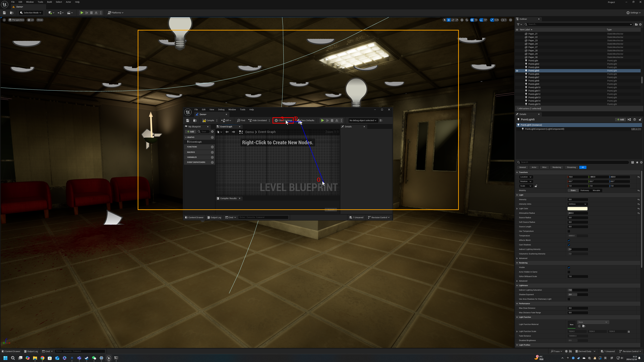Toggle visibility of PointLight5 in the Outliner
This screenshot has height=362, width=644.
(x=517, y=71)
